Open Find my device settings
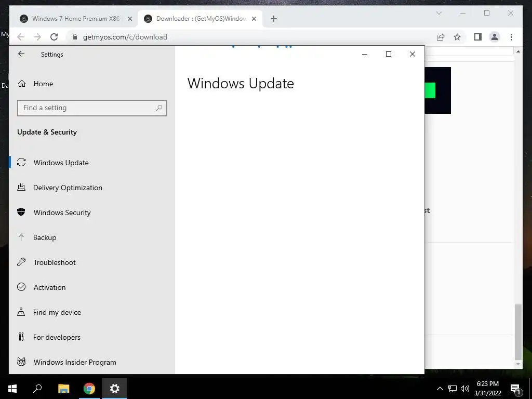 point(91,312)
